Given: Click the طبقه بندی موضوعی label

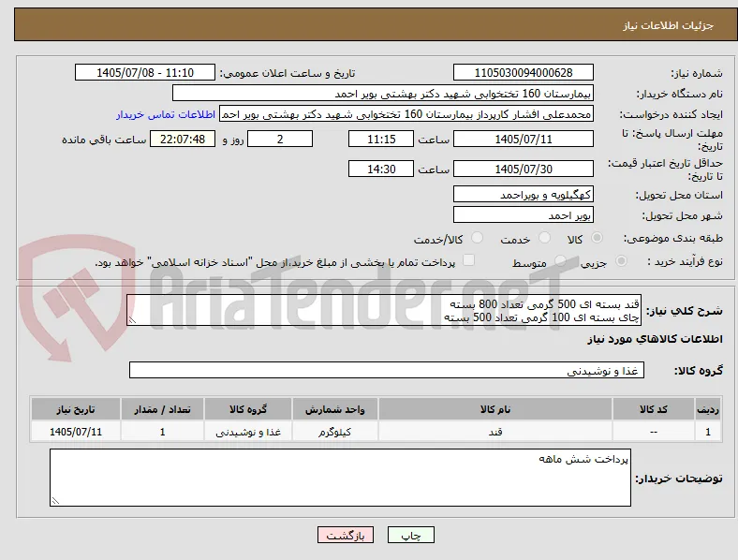Looking at the screenshot, I should [673, 239].
